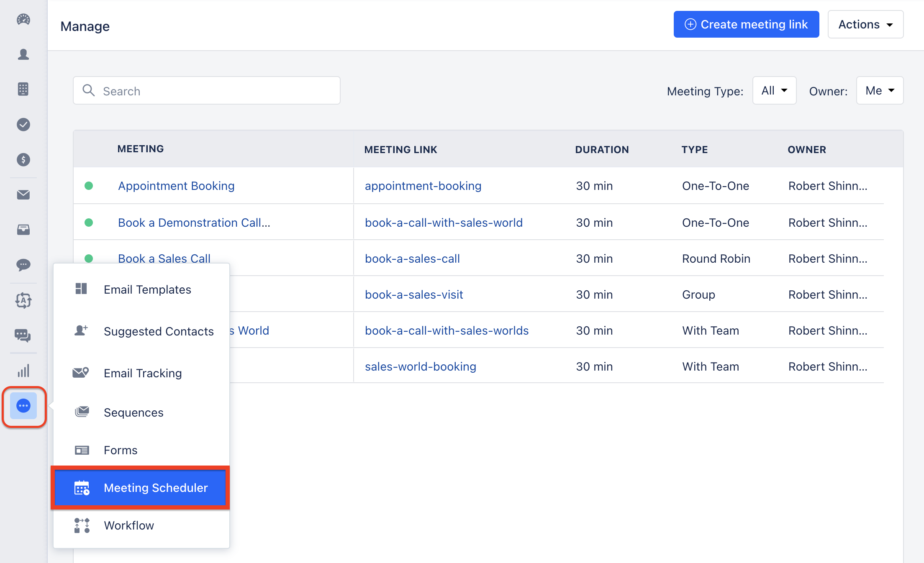
Task: Click the Workflow diagram icon
Action: pos(82,525)
